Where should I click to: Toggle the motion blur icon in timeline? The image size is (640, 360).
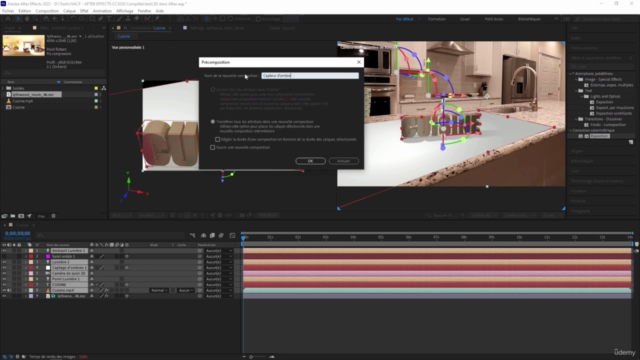(x=221, y=236)
